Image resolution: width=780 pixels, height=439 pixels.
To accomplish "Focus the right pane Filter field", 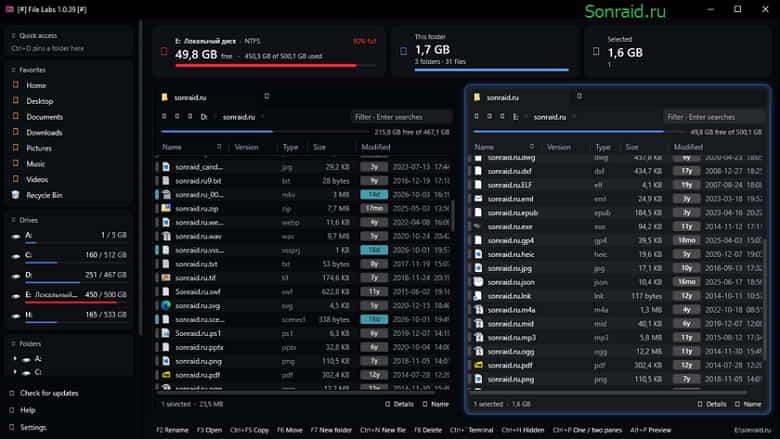I will pos(714,117).
